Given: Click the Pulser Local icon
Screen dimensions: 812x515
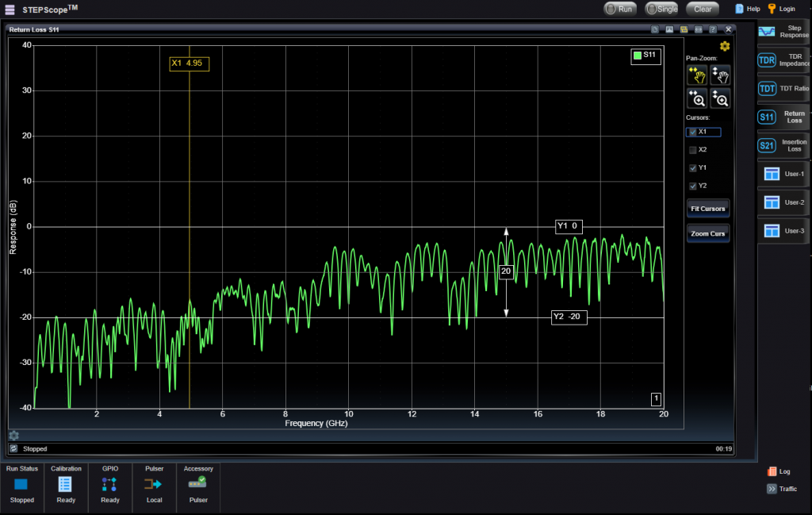Looking at the screenshot, I should (154, 484).
